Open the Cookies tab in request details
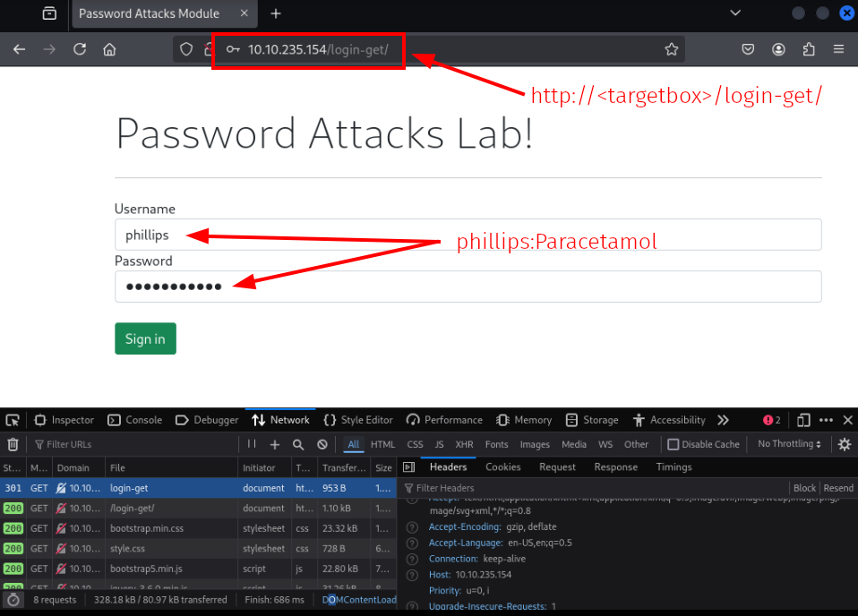Screen dimensions: 858x616 click(x=502, y=466)
